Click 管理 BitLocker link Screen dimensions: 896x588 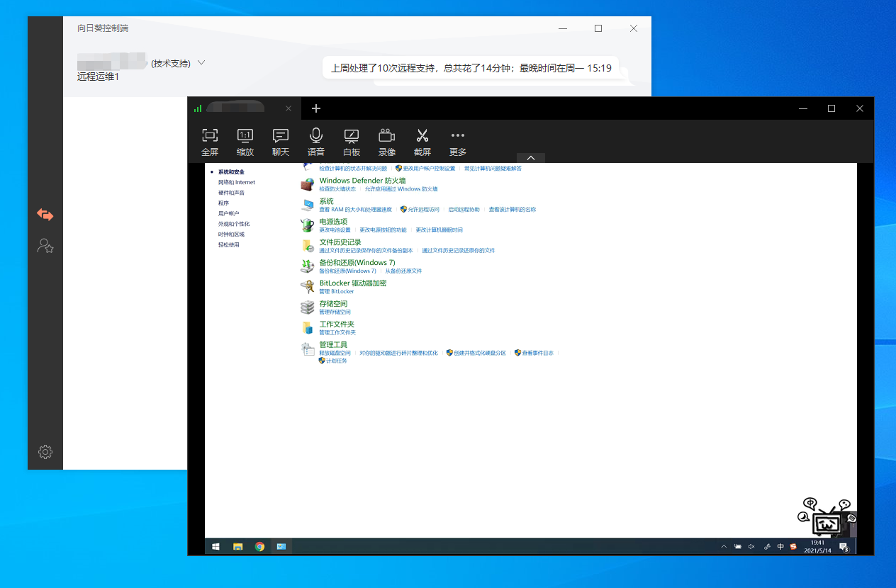[x=337, y=292]
